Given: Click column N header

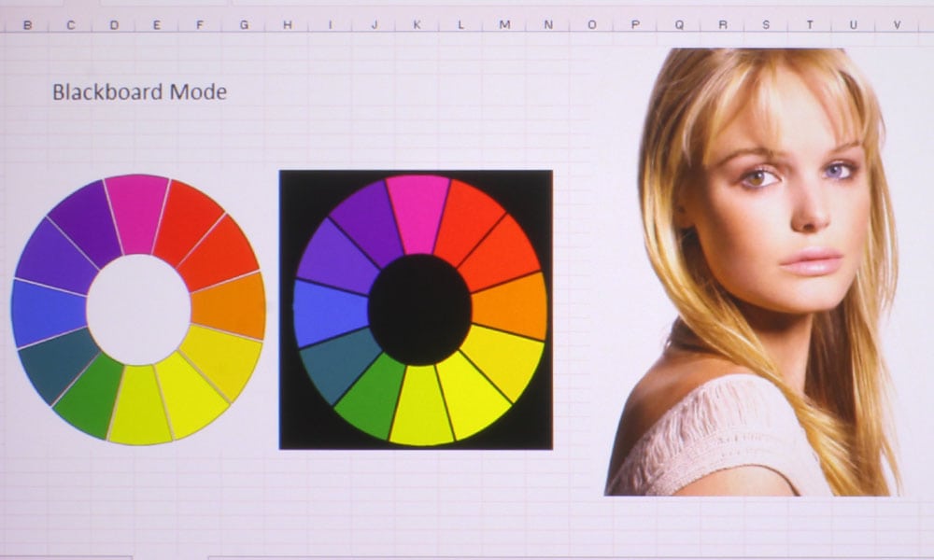Looking at the screenshot, I should 547,25.
